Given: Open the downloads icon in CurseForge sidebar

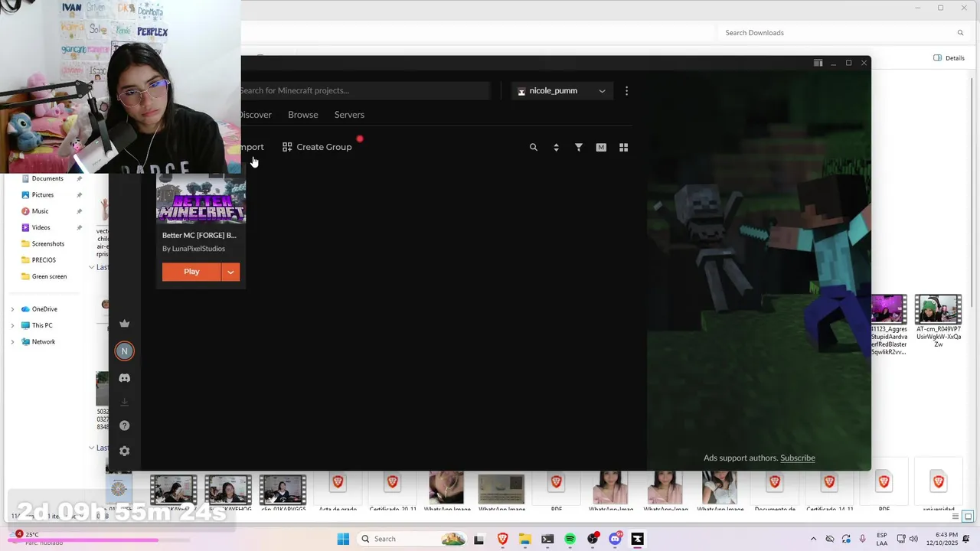Looking at the screenshot, I should tap(124, 402).
